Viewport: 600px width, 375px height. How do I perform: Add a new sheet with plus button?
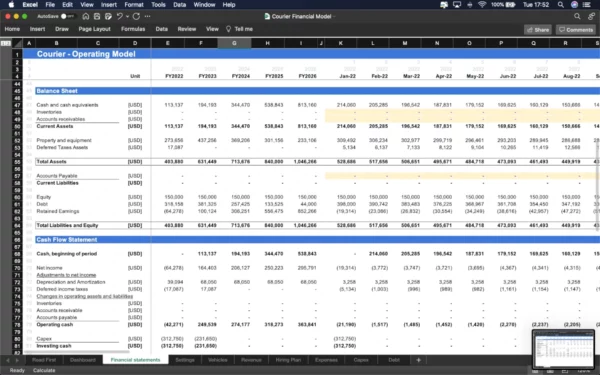419,360
